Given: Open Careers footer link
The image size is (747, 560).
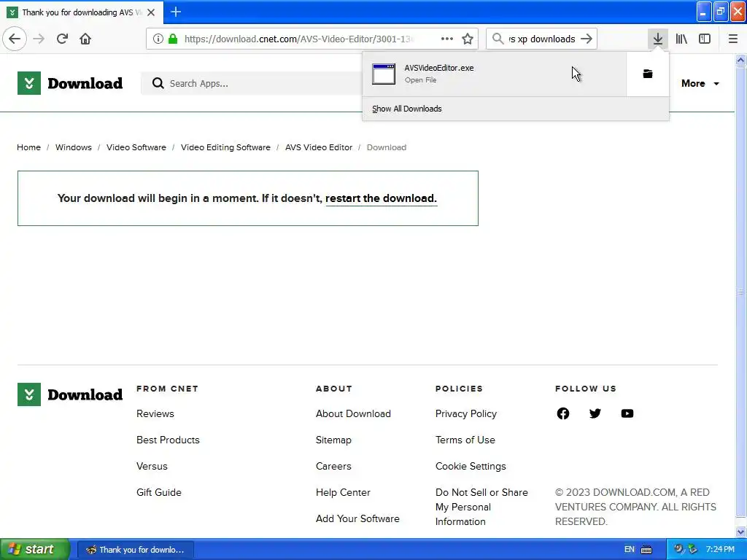Looking at the screenshot, I should (x=333, y=466).
